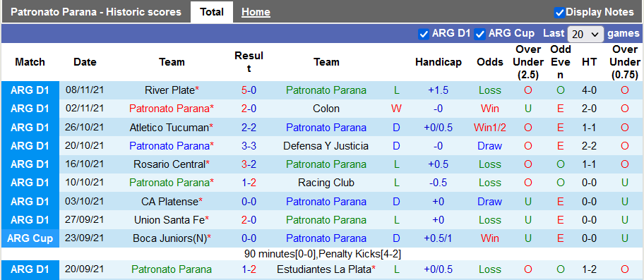Click Defensa Y Justicia team name
Viewport: 644px width, 280px height.
(326, 146)
